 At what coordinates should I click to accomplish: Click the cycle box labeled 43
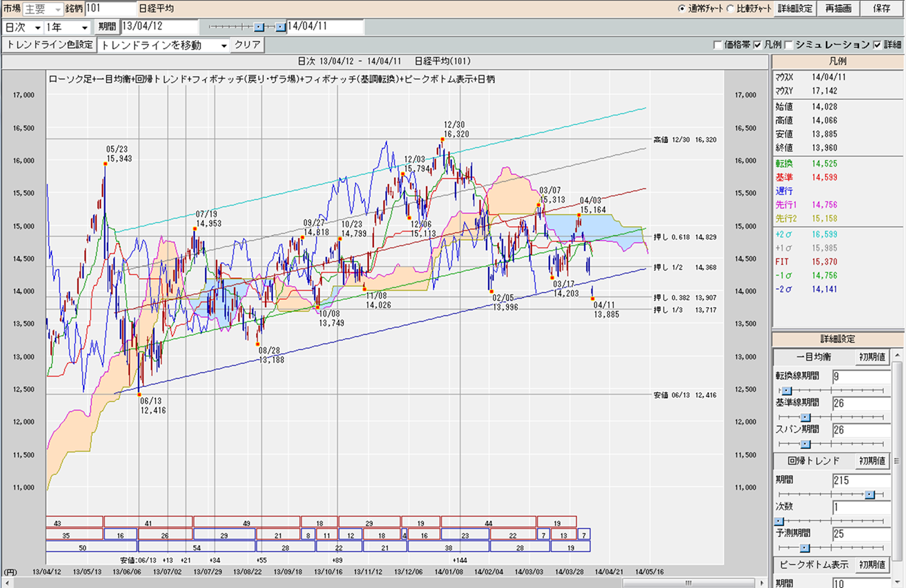coord(74,522)
